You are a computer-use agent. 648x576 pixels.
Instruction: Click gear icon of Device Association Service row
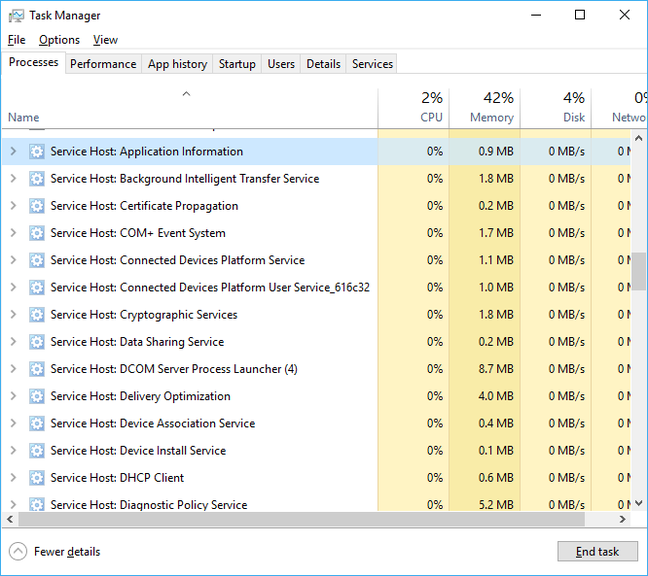[x=37, y=424]
